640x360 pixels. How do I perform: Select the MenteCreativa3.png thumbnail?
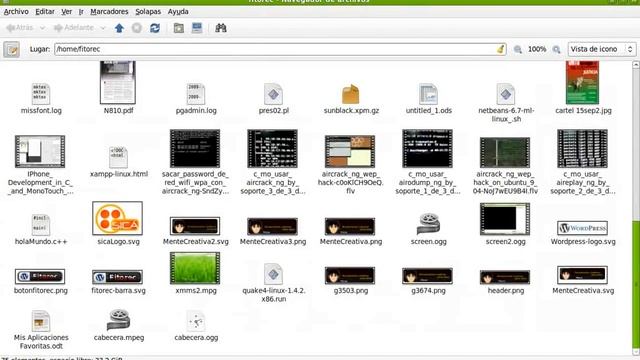[272, 227]
